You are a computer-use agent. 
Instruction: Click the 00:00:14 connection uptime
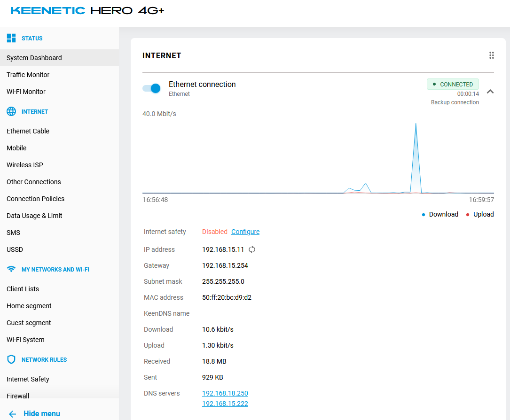[468, 93]
